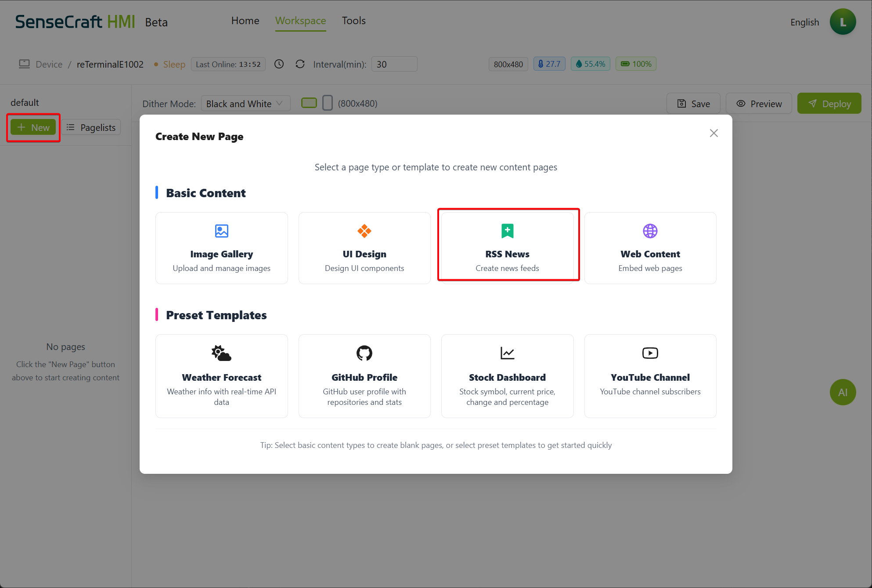The image size is (872, 588).
Task: Click the GitHub Profile octocat icon
Action: click(x=364, y=353)
